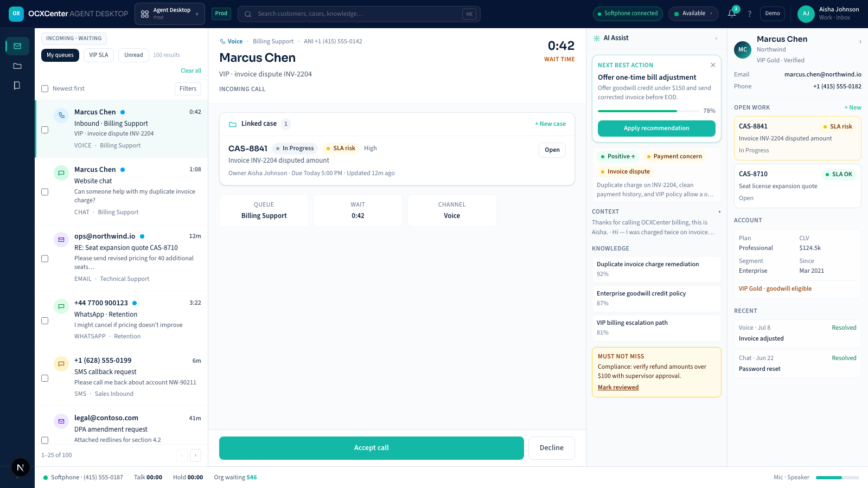868x488 pixels.
Task: Click WhatsApp chat icon on +44 7700 900123 row
Action: point(61,306)
